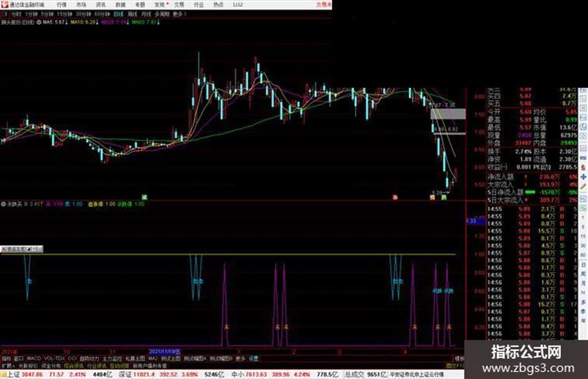Open the 多周期 multi-period view
The width and height of the screenshot is (588, 379).
pos(162,14)
